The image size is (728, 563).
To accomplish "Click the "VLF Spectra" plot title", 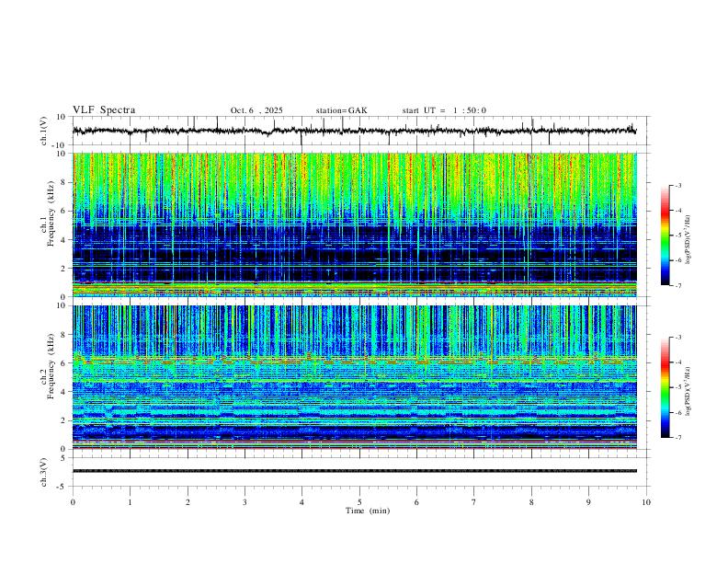I will 104,110.
